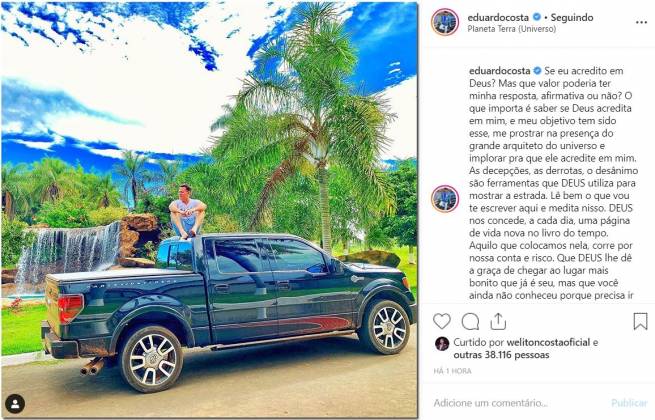This screenshot has height=420, width=655.
Task: Save the post with the bookmark icon
Action: (x=640, y=321)
